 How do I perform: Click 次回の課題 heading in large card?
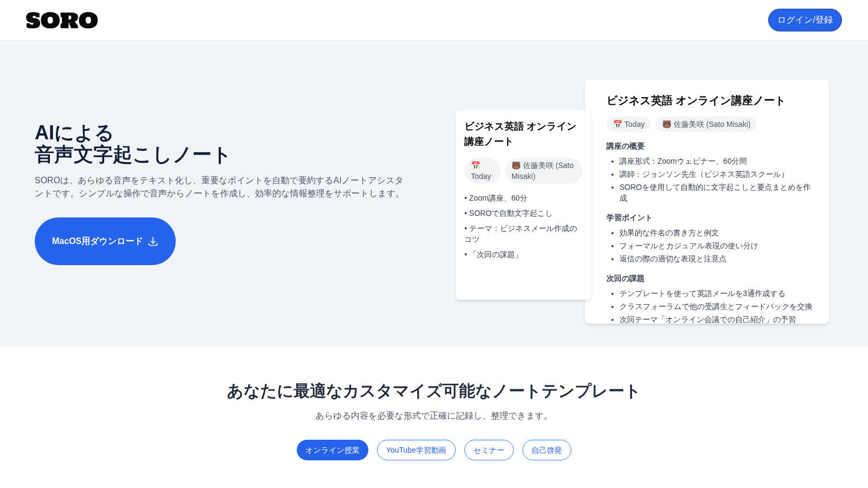coord(626,278)
